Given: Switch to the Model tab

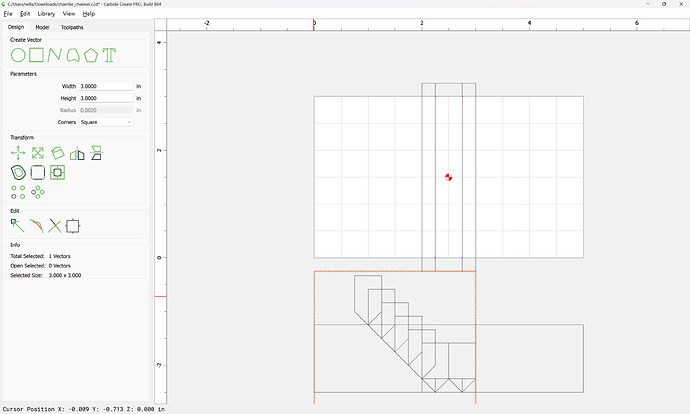Looking at the screenshot, I should tap(42, 27).
